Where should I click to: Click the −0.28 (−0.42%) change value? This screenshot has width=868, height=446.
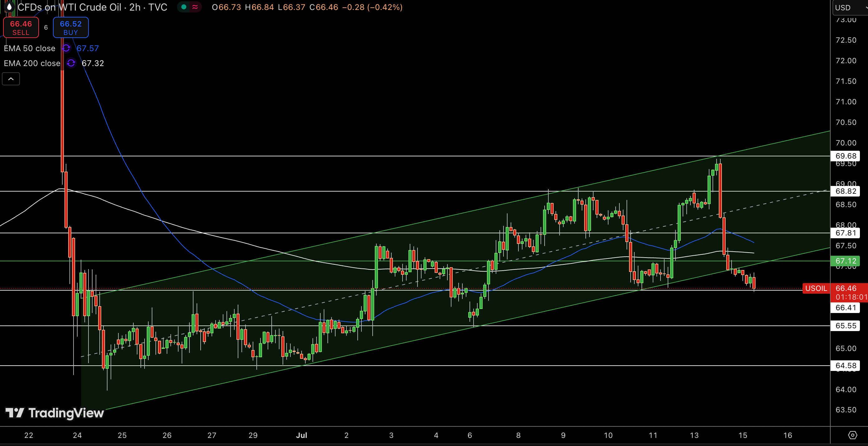[372, 7]
